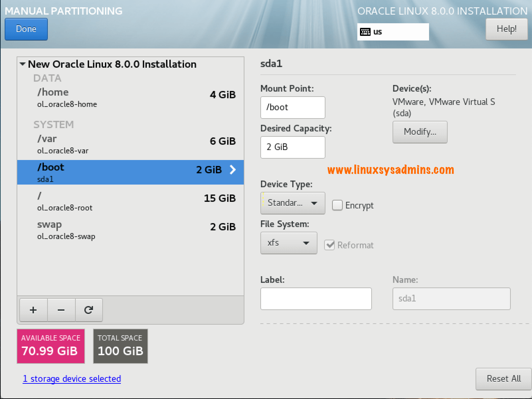Open the Device Type dropdown
This screenshot has height=399, width=532.
click(x=292, y=203)
